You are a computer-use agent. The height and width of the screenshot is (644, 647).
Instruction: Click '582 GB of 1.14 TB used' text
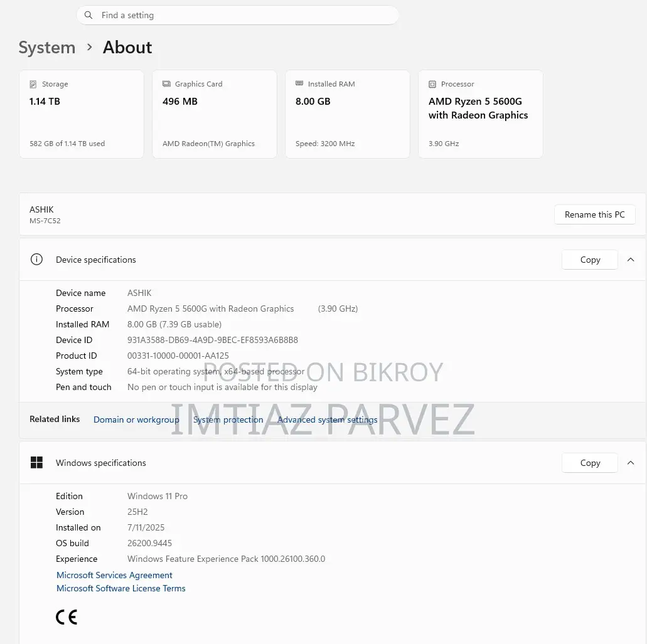pos(67,144)
